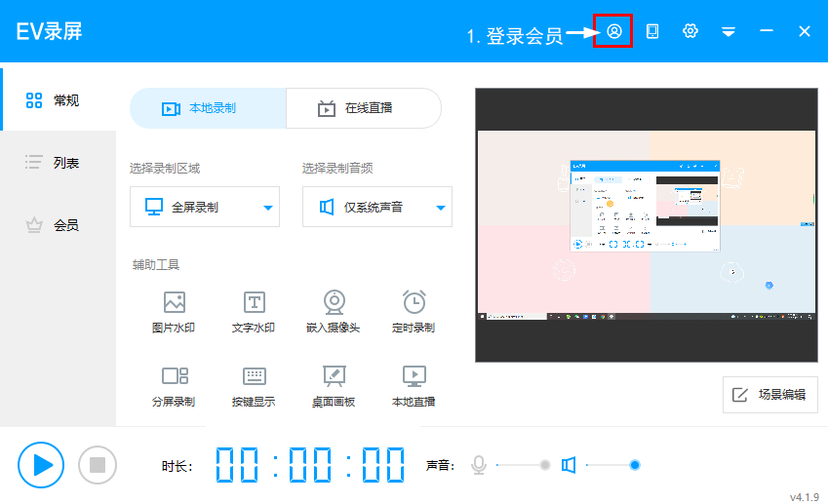
Task: Open the 图片水印 tool
Action: click(x=174, y=312)
